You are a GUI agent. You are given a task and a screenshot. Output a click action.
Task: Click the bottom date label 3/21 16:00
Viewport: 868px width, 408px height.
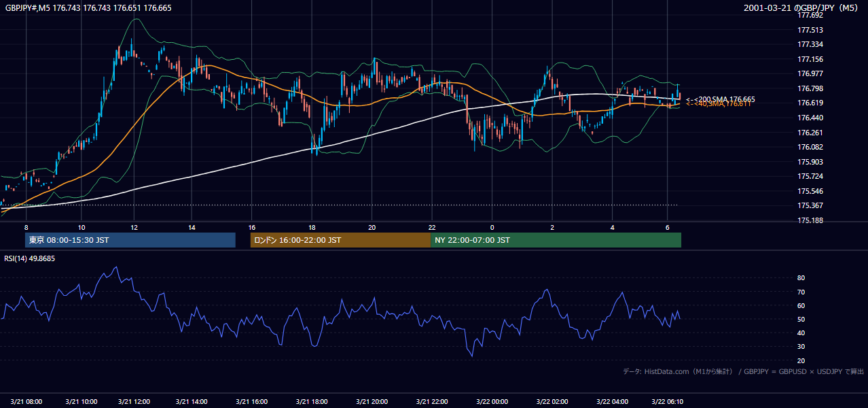(251, 401)
